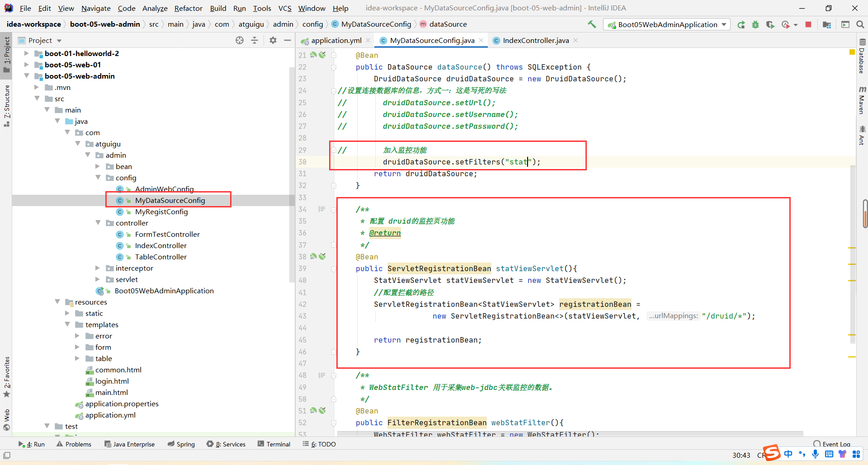868x465 pixels.
Task: Rerun the Boot05WebAdminApplication from the toolbar
Action: (x=741, y=24)
